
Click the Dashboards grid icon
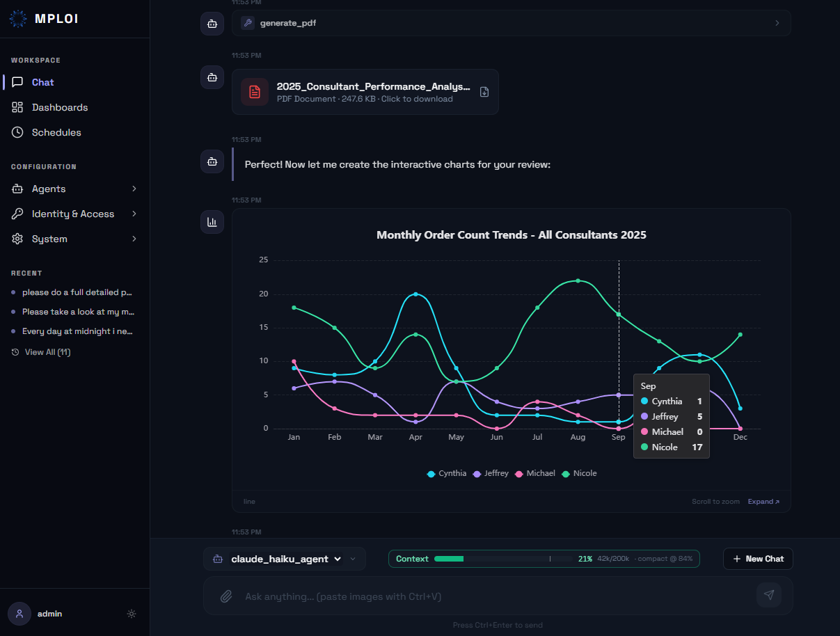pyautogui.click(x=17, y=107)
